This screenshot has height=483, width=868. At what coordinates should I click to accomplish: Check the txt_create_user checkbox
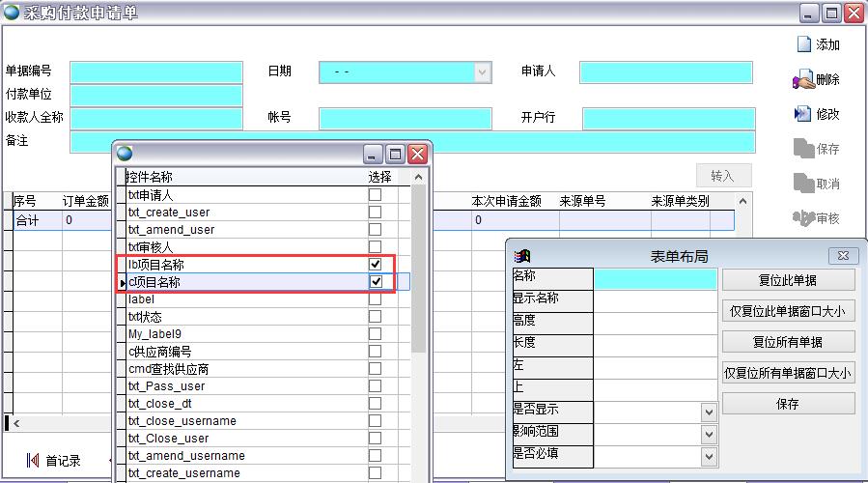[x=376, y=212]
